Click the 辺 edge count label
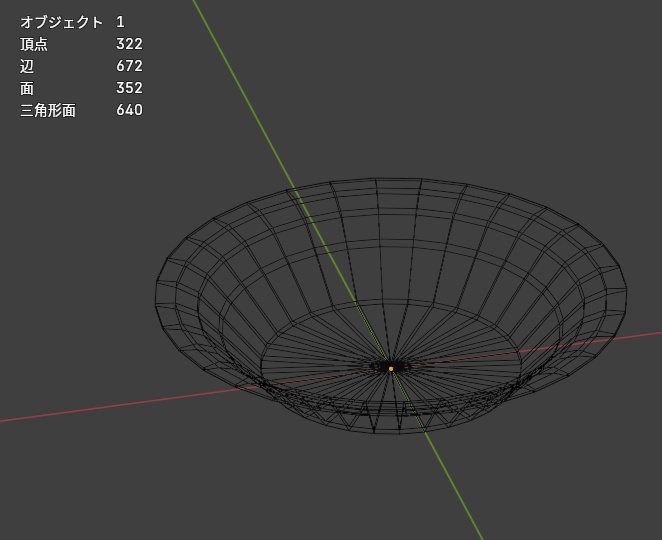The width and height of the screenshot is (662, 540). 27,66
